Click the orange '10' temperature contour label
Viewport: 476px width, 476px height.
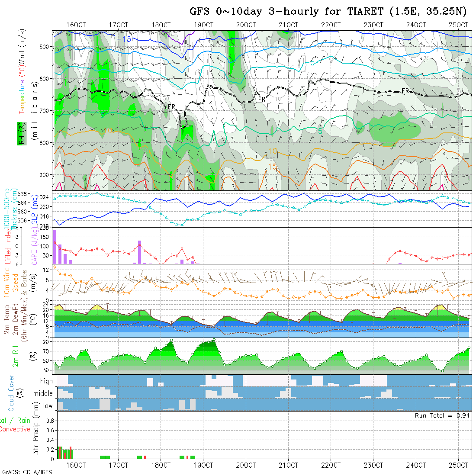pos(273,151)
